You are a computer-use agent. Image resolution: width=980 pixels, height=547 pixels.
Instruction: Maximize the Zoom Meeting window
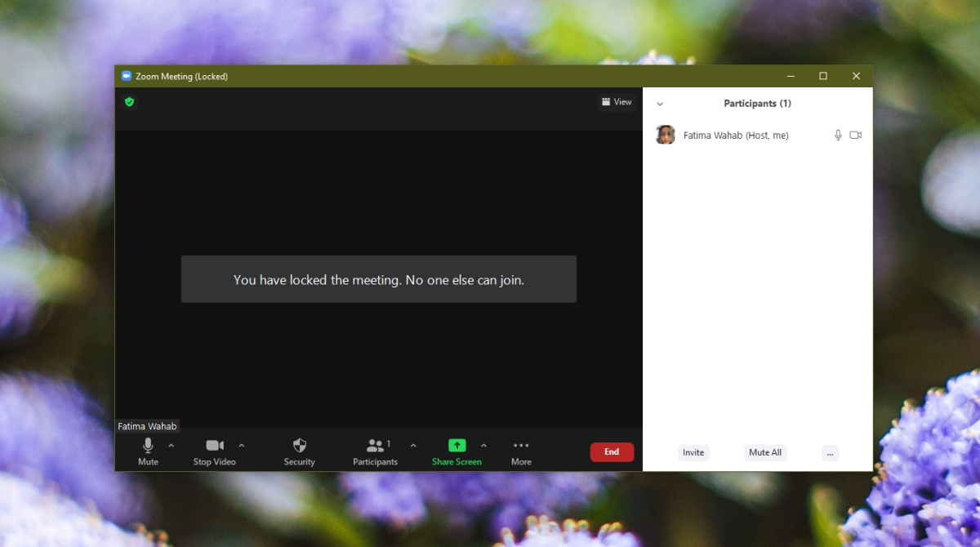(823, 76)
